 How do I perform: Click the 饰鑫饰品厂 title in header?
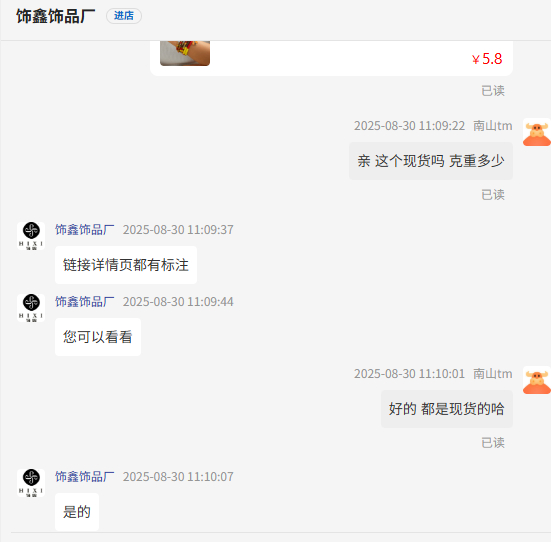56,16
